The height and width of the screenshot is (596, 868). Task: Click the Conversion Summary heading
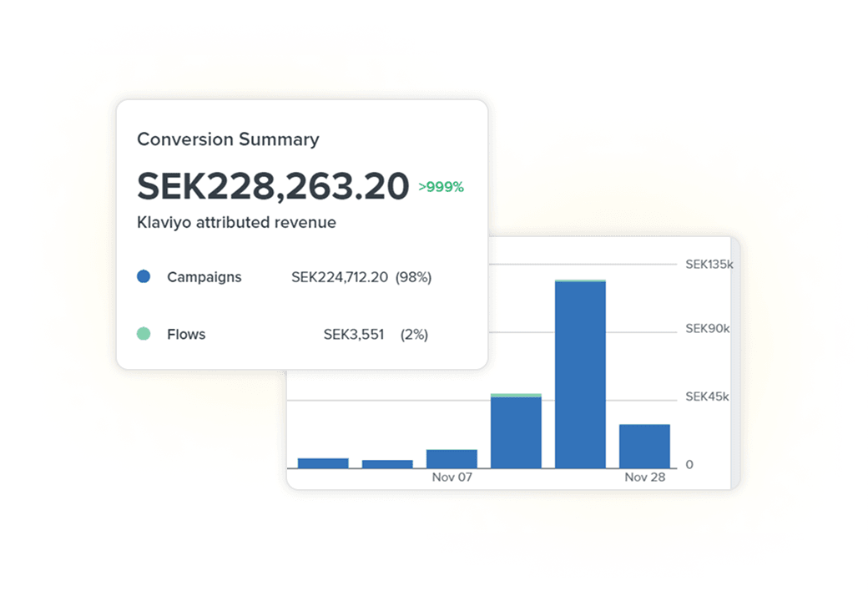pyautogui.click(x=228, y=139)
